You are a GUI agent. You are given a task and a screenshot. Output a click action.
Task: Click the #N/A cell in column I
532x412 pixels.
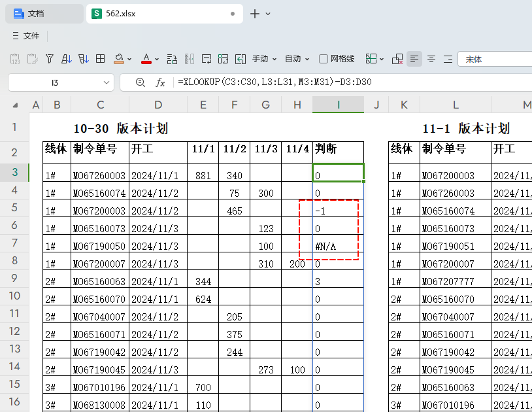click(x=339, y=243)
